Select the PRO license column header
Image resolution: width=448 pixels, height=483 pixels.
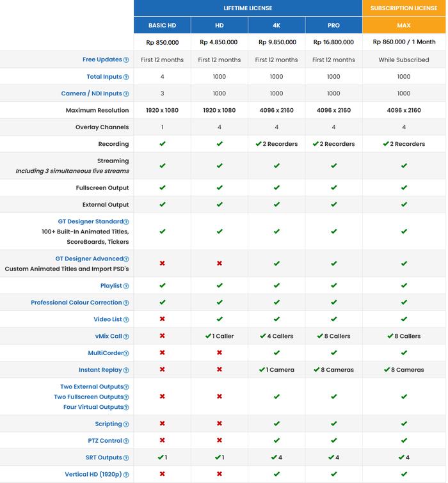(333, 26)
